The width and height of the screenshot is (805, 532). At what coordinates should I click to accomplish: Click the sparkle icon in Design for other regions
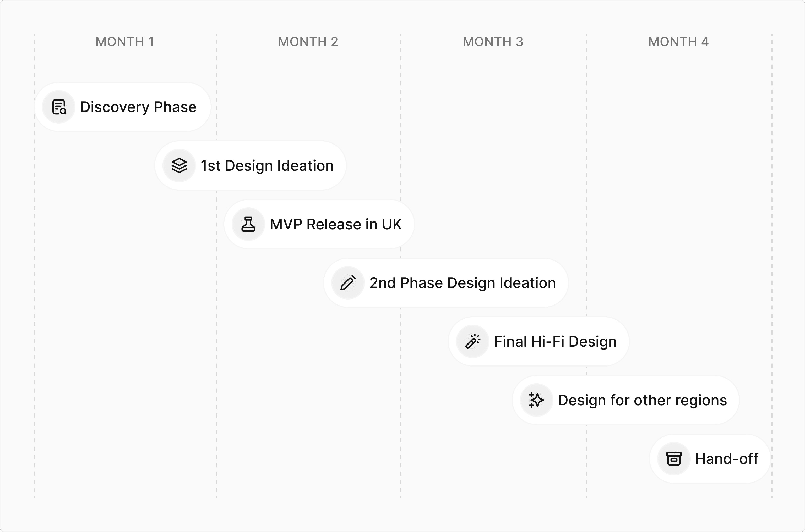pyautogui.click(x=537, y=400)
